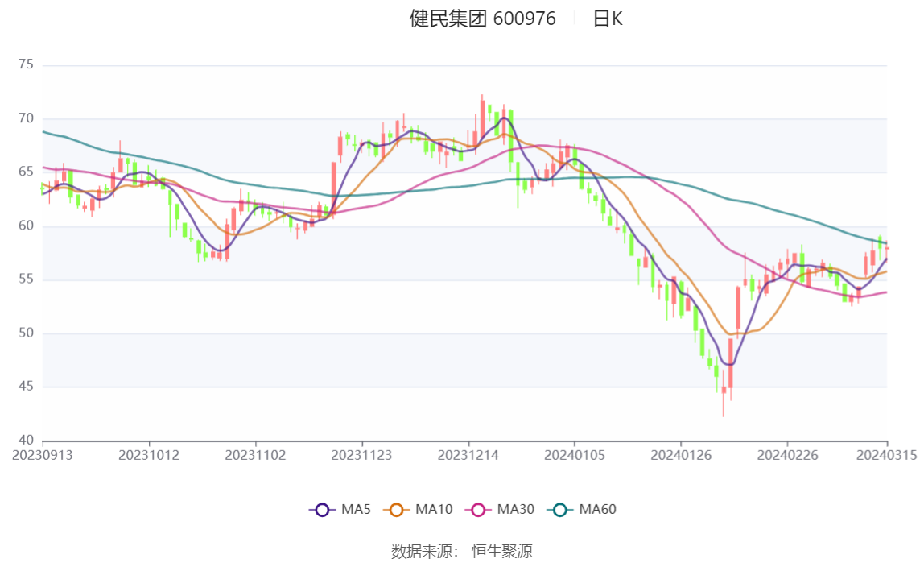Hide the MA60 series via label
Screen dimensions: 924x563
pos(597,509)
